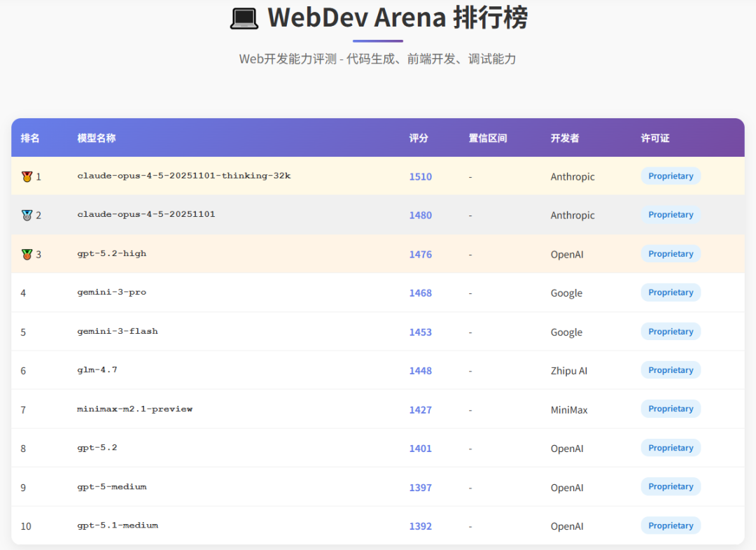Click the bronze medal icon for rank 3

click(x=27, y=254)
